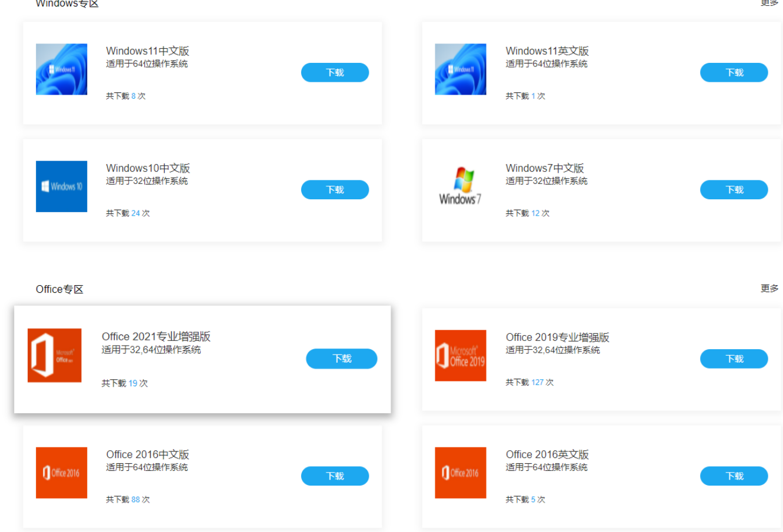783x532 pixels.
Task: Click the title text Windows11中文版
Action: [x=148, y=51]
